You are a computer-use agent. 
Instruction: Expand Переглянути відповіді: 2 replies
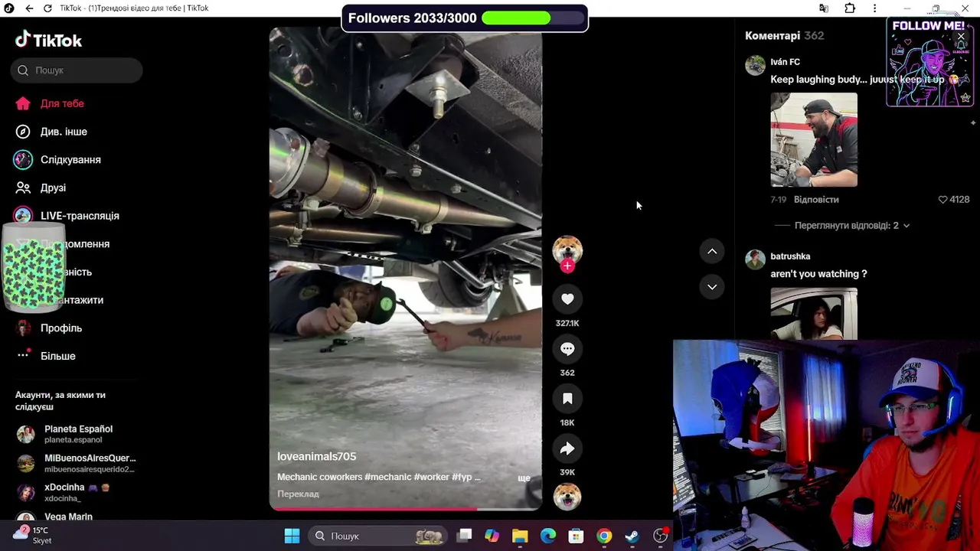coord(852,226)
